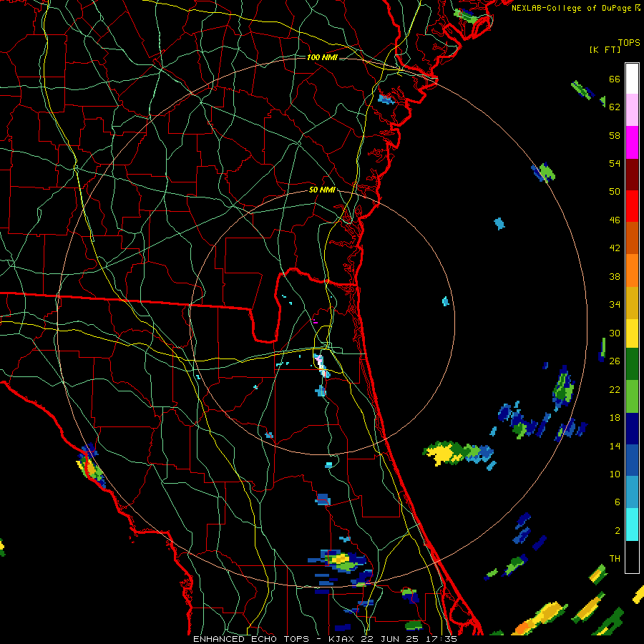The height and width of the screenshot is (644, 644).
Task: Click the navy 18 kft legend swatch
Action: (x=632, y=429)
